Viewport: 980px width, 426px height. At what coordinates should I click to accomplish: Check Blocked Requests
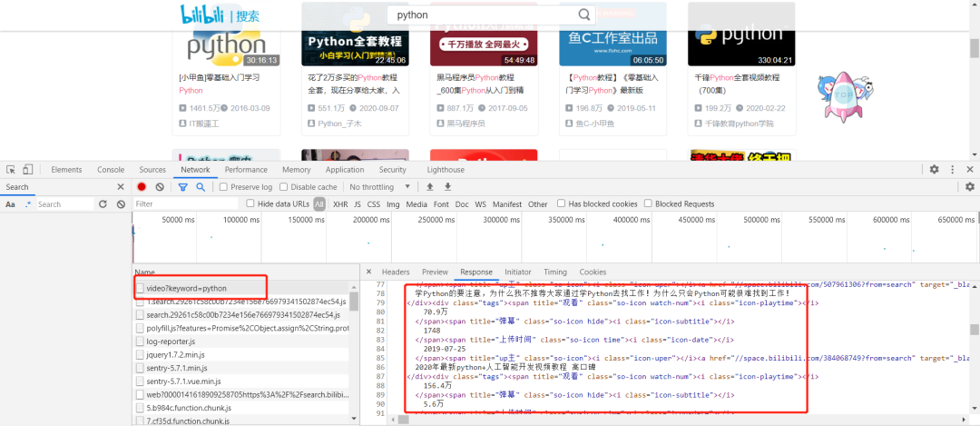coord(648,203)
